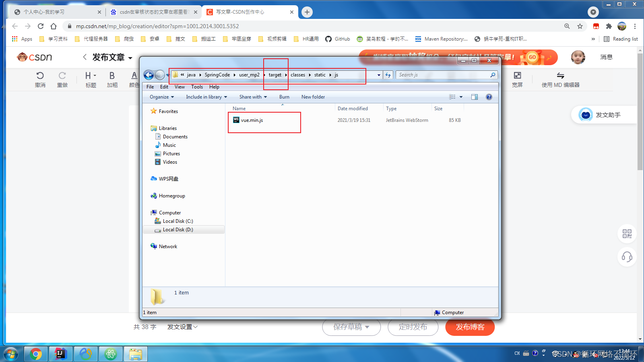The height and width of the screenshot is (362, 644).
Task: Click the Search js box in Explorer
Action: [x=443, y=74]
